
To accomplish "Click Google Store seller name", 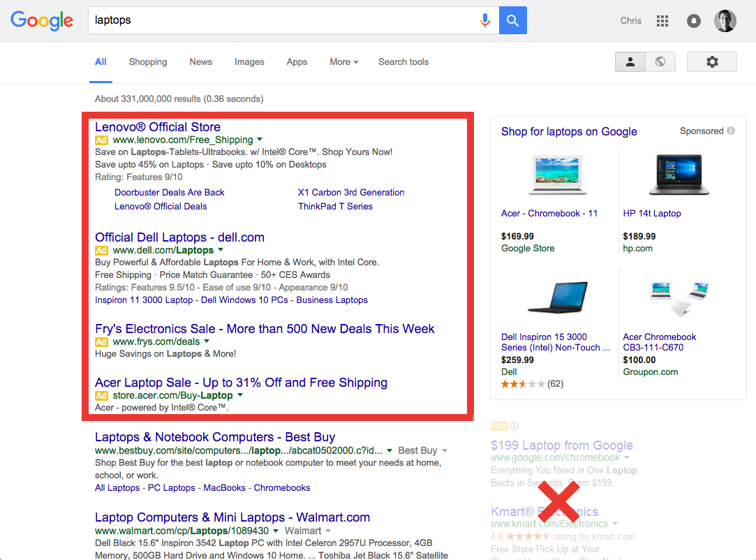I will 528,249.
